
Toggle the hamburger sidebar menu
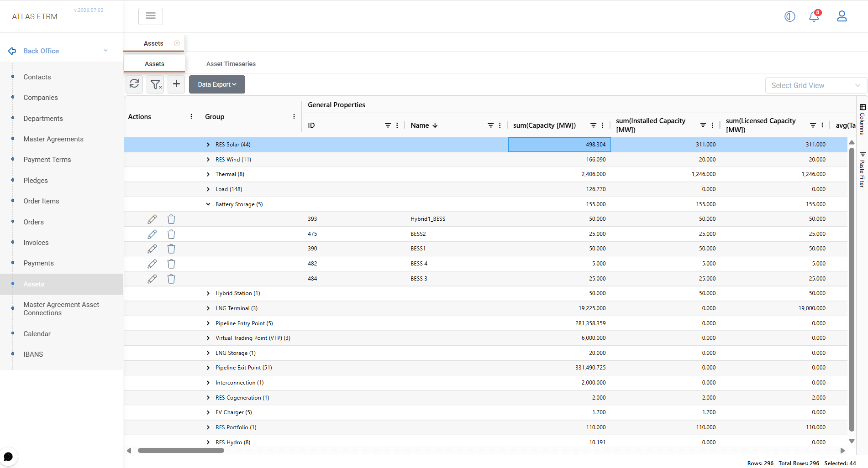click(151, 16)
